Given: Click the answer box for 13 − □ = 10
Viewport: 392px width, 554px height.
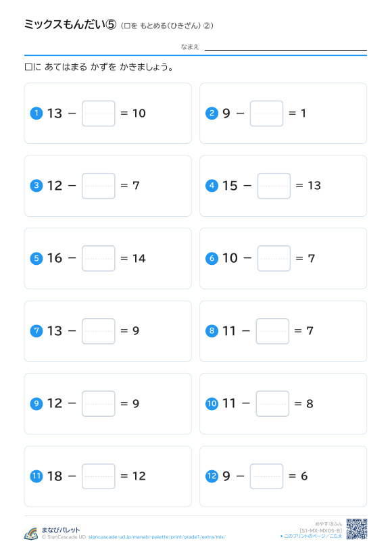Looking at the screenshot, I should click(x=98, y=114).
